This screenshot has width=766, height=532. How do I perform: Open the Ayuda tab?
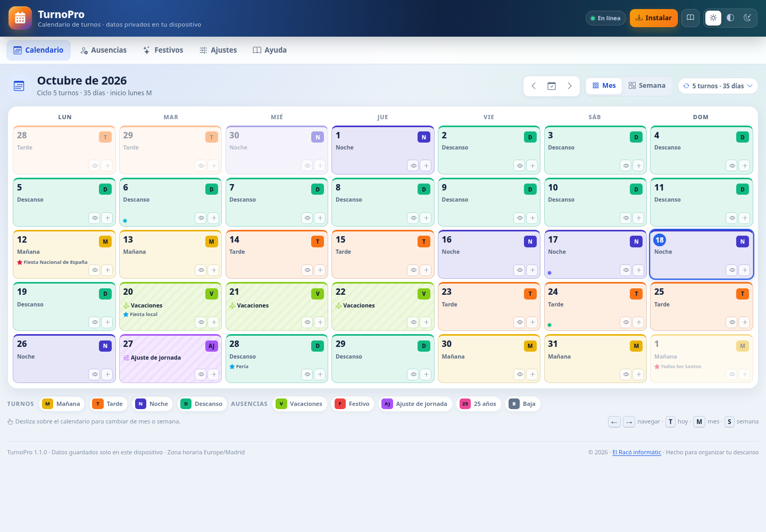[270, 50]
